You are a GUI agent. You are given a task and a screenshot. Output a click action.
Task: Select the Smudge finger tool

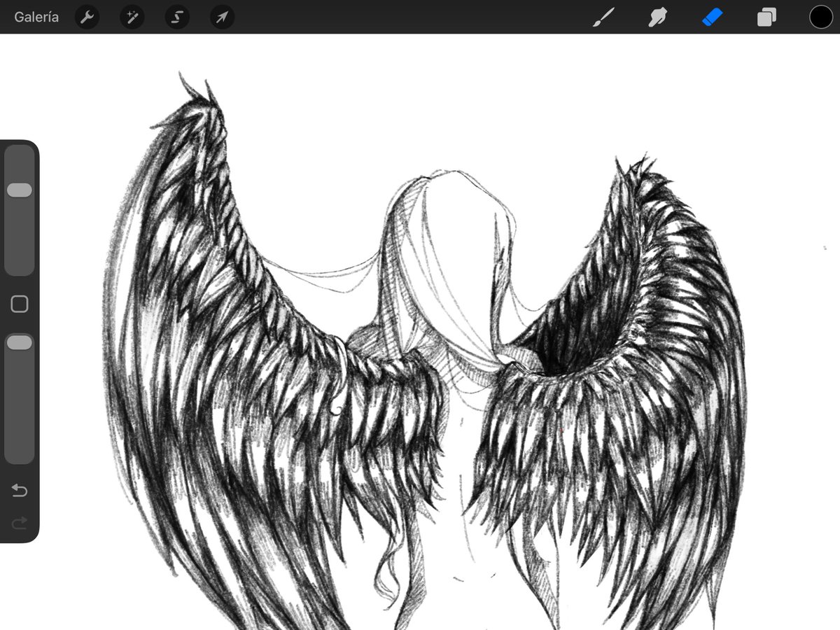pos(657,17)
